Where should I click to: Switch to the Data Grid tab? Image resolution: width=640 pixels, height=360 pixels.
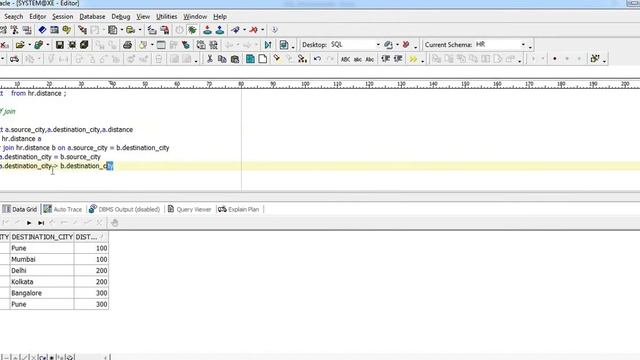20,209
